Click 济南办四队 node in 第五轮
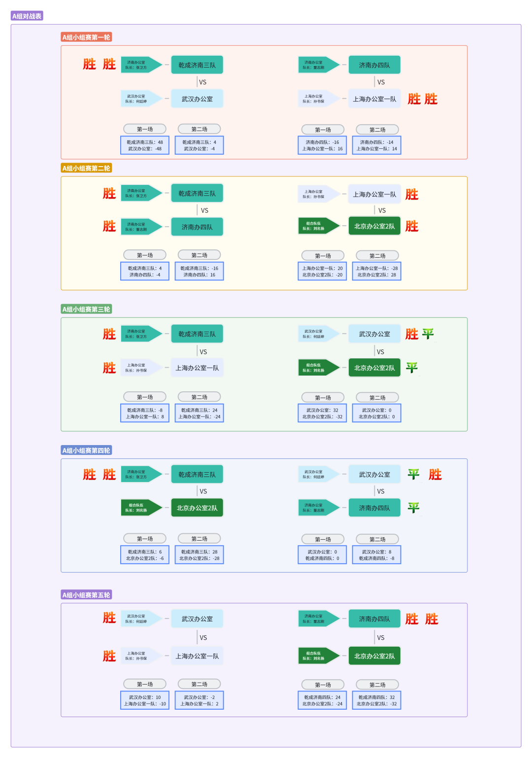The width and height of the screenshot is (532, 758). tap(374, 619)
